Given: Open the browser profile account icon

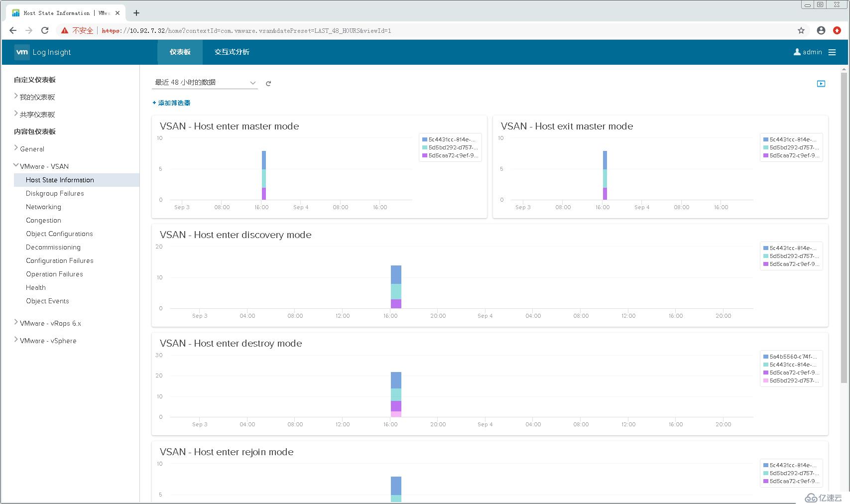Looking at the screenshot, I should pos(821,30).
